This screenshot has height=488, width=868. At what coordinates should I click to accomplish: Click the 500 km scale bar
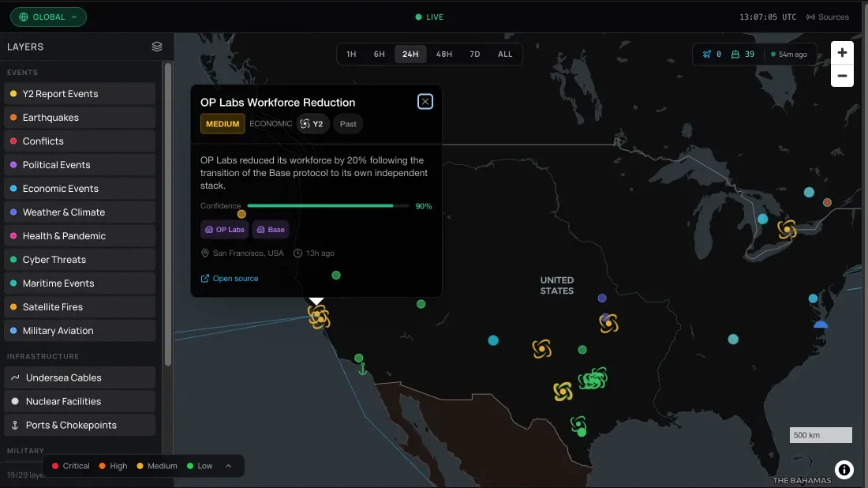(x=821, y=435)
